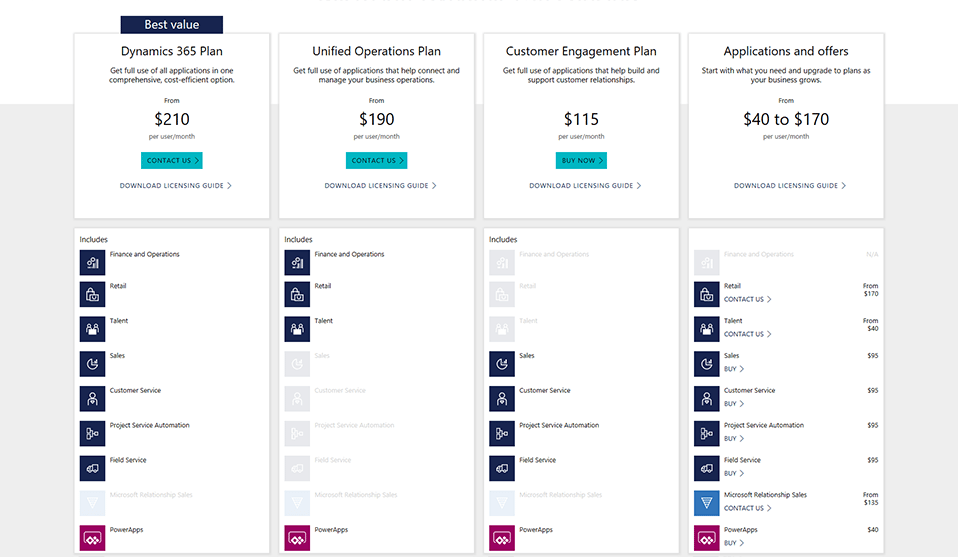Click Finance and Operations icon in Dynamics 365 Plan

[92, 263]
